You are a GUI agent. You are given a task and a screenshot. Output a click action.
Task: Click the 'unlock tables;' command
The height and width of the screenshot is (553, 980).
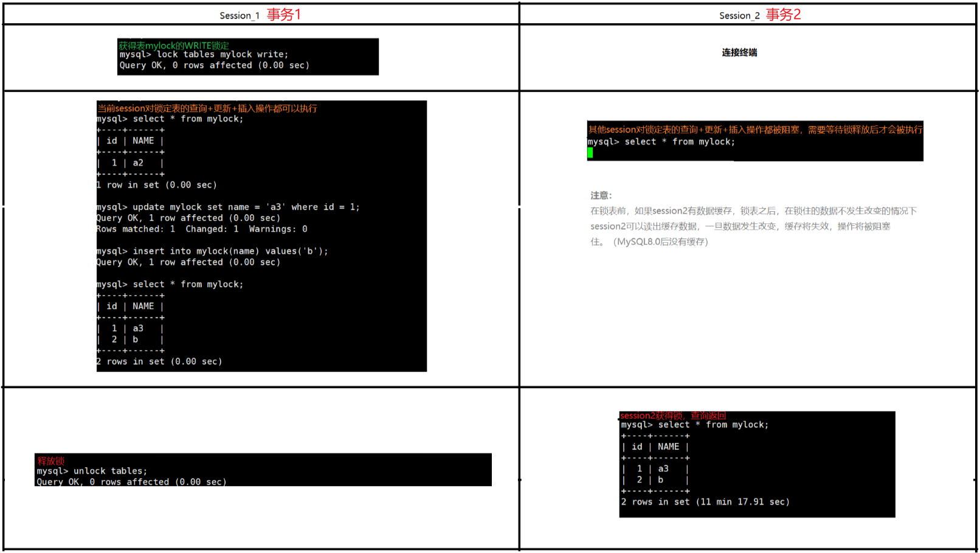point(111,471)
